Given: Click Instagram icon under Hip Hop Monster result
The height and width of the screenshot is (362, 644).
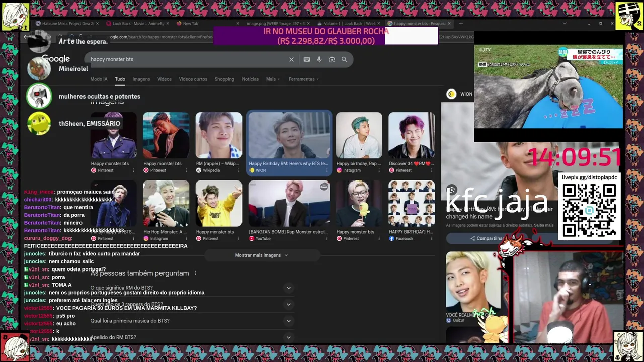Looking at the screenshot, I should click(x=146, y=239).
